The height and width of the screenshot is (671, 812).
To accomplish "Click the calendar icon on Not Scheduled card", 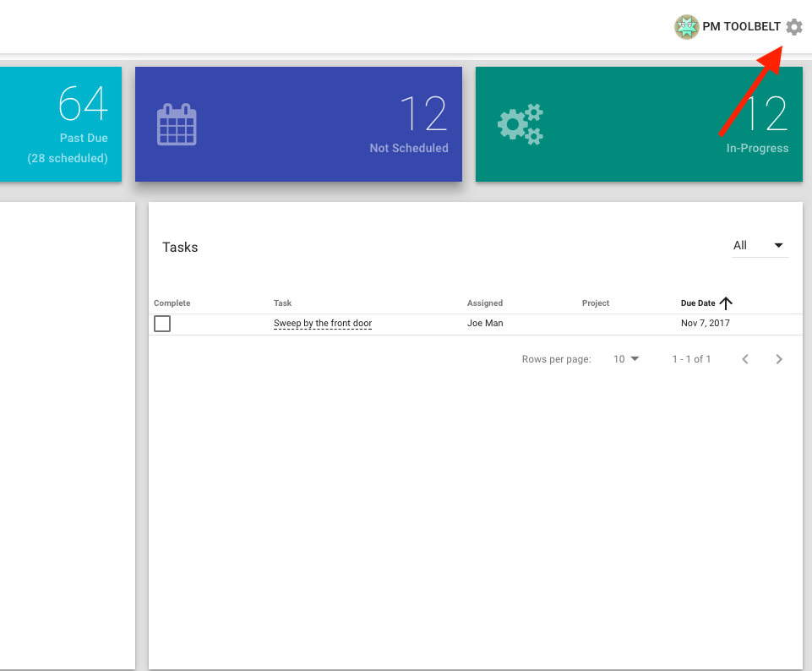I will tap(177, 124).
